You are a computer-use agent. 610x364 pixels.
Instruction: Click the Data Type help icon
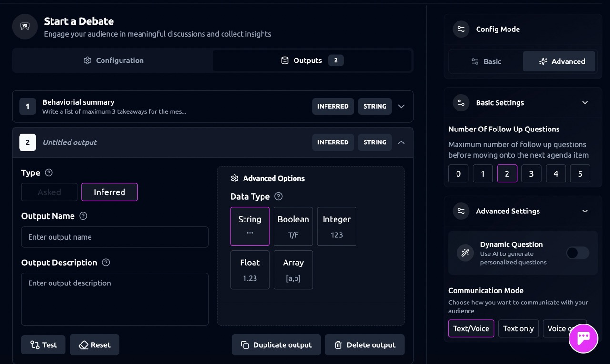pos(278,197)
